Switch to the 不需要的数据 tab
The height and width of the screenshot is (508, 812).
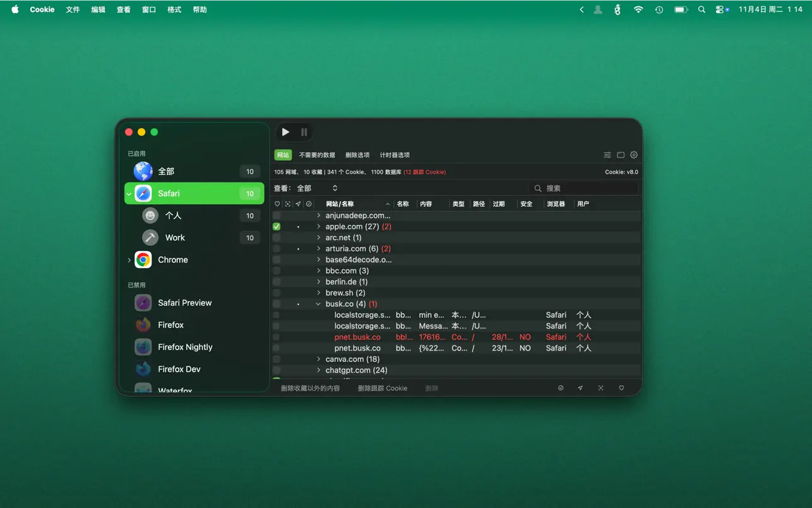pyautogui.click(x=317, y=155)
